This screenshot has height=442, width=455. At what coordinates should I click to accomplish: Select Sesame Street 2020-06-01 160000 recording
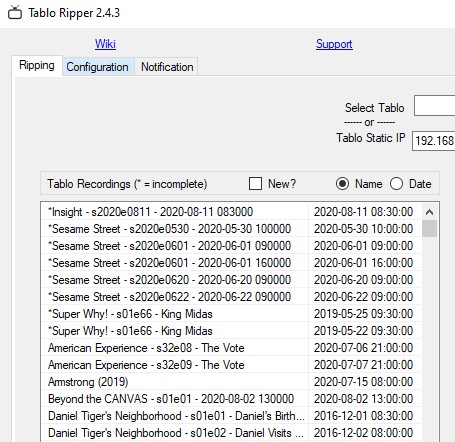click(x=231, y=263)
